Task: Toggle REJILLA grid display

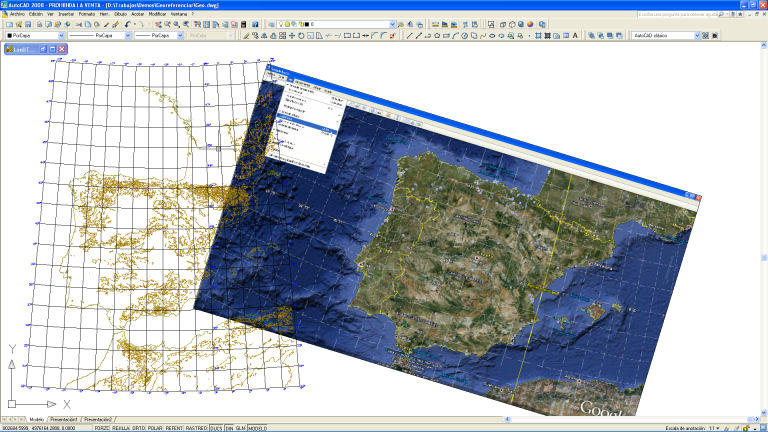Action: [121, 428]
